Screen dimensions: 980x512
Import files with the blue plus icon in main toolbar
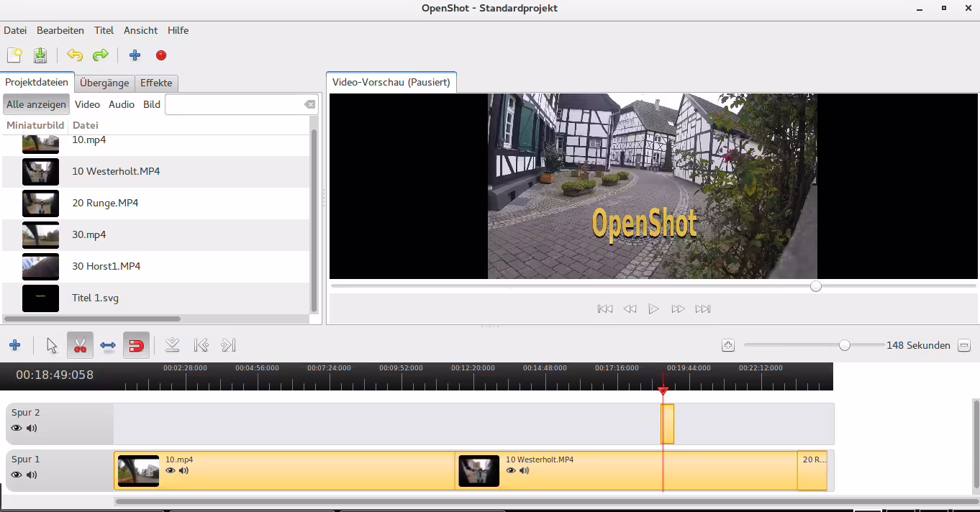[x=135, y=55]
